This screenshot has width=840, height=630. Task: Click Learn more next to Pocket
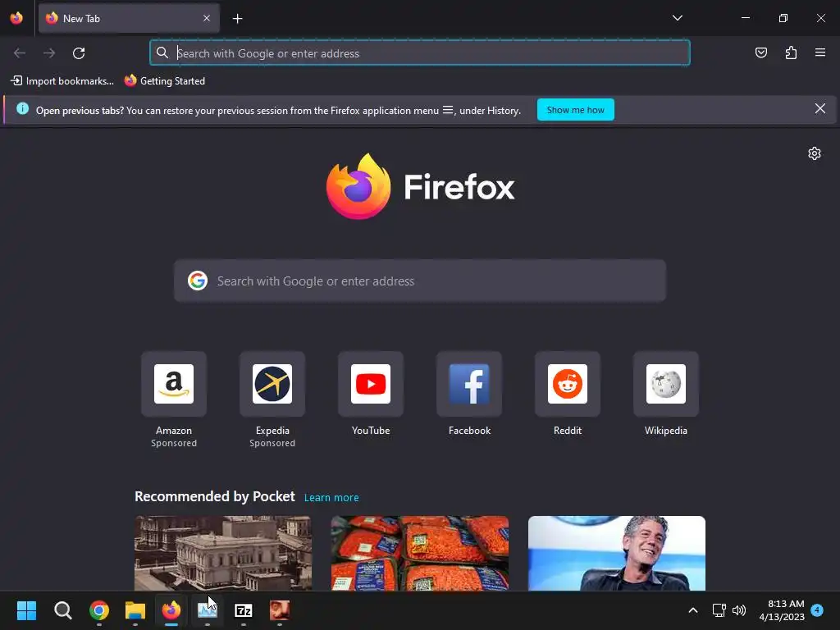tap(331, 498)
